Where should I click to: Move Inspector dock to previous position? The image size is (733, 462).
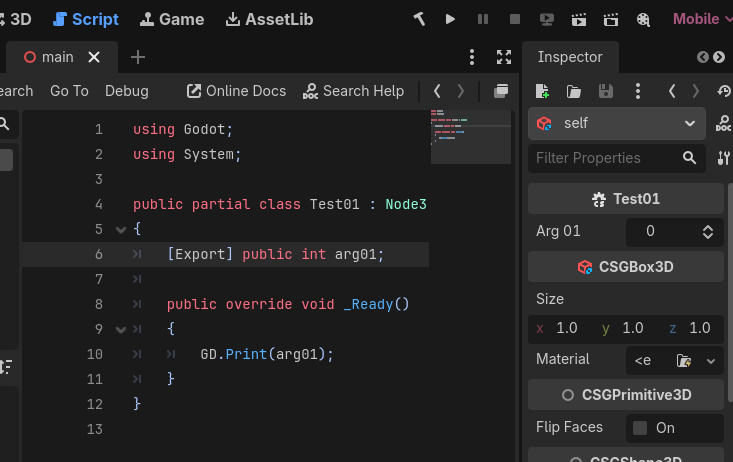pos(702,57)
